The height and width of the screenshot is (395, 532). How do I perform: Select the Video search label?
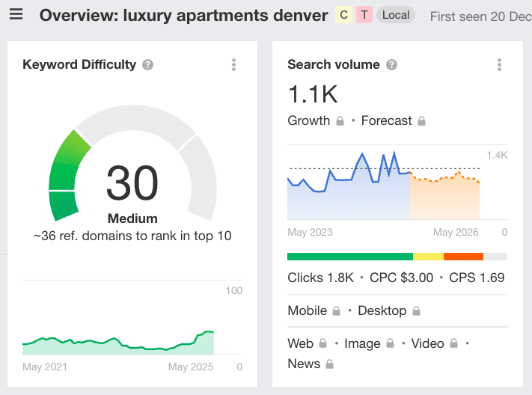point(427,343)
